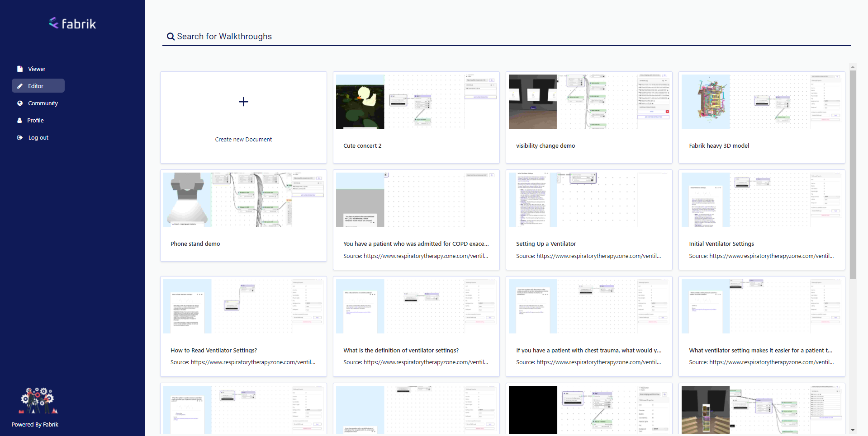Choose Log out in sidebar
Image resolution: width=868 pixels, height=436 pixels.
(38, 138)
